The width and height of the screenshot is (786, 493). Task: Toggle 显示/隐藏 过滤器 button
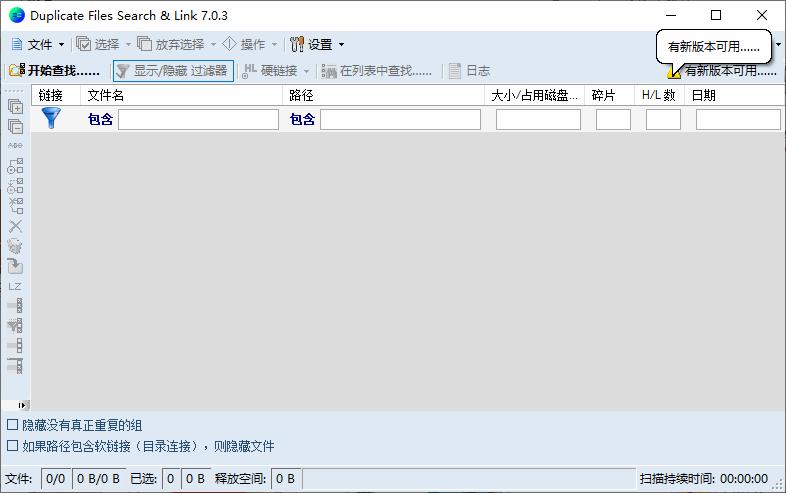click(173, 71)
